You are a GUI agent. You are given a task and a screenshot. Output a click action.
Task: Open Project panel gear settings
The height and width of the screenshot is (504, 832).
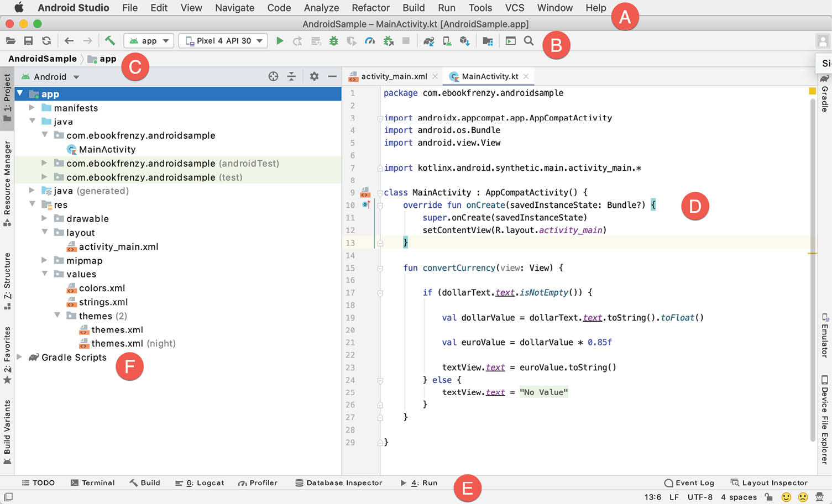pyautogui.click(x=314, y=77)
